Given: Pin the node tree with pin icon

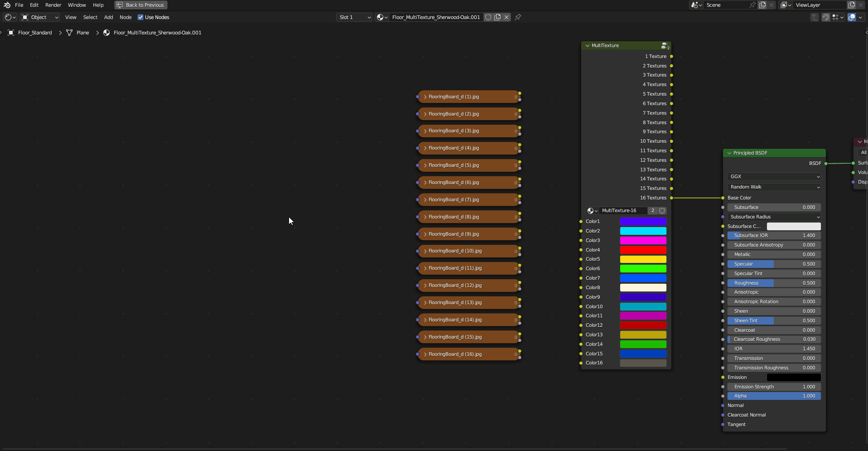Looking at the screenshot, I should coord(518,17).
